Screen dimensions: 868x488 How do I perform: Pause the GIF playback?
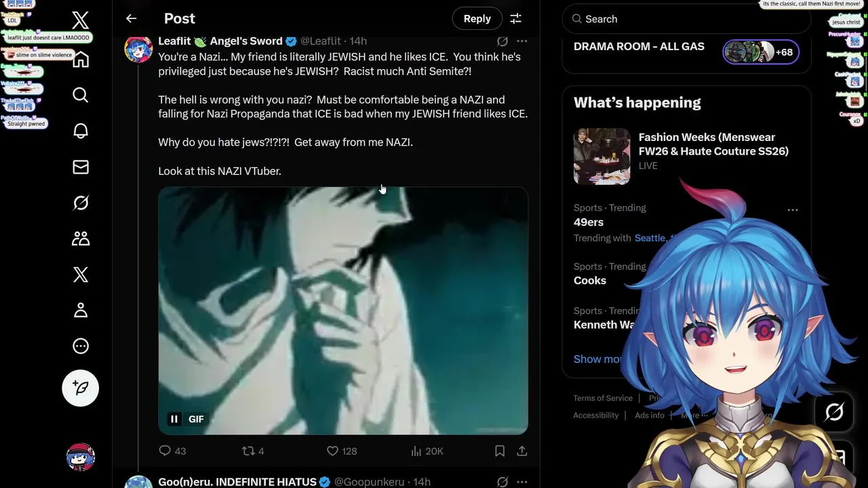(x=174, y=419)
